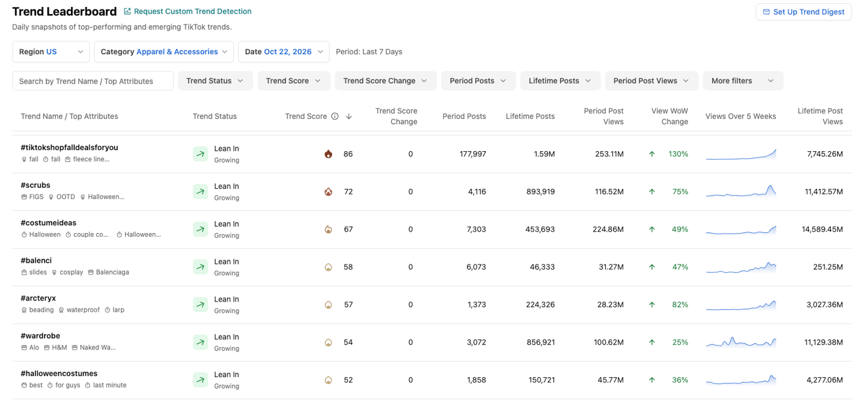The width and height of the screenshot is (868, 403).
Task: Click the growing arrow icon for #costumeideas
Action: (200, 229)
